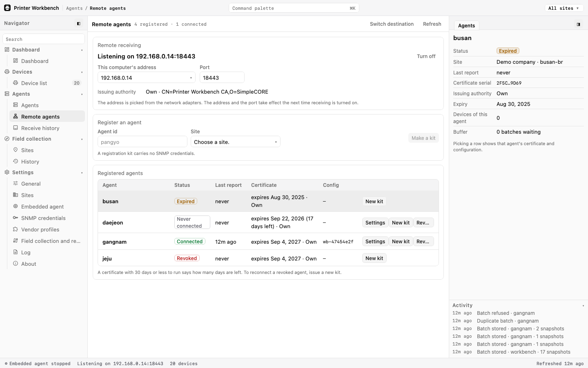Select the Agents tab in the right panel

pos(466,25)
